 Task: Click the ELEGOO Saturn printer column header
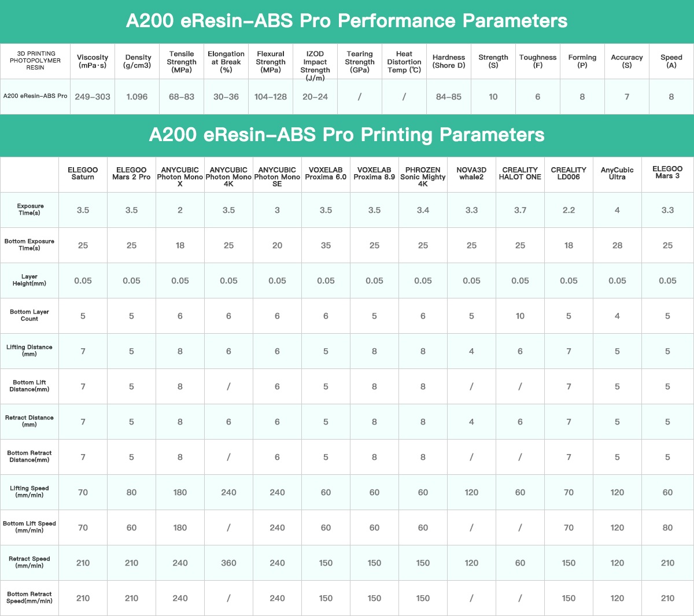tap(83, 174)
